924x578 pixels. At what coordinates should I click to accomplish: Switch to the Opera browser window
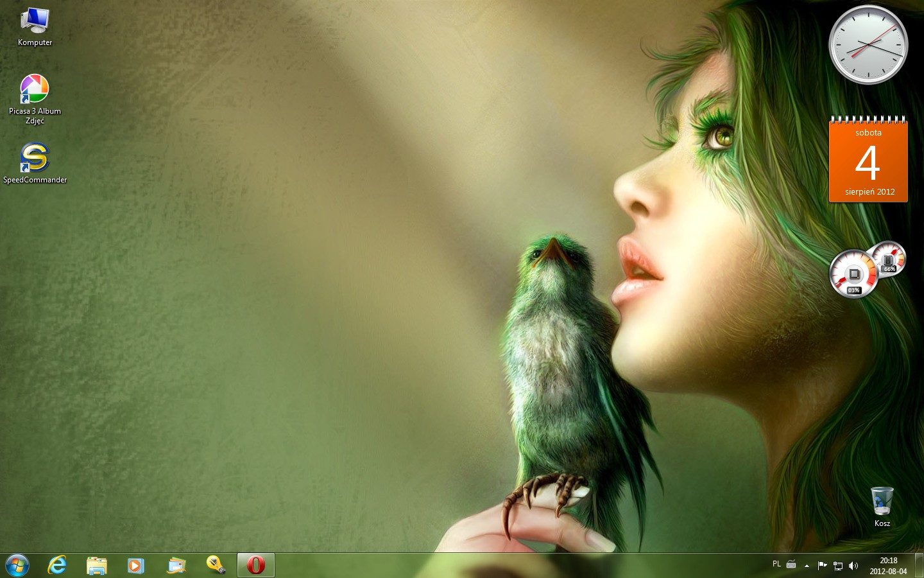[256, 565]
